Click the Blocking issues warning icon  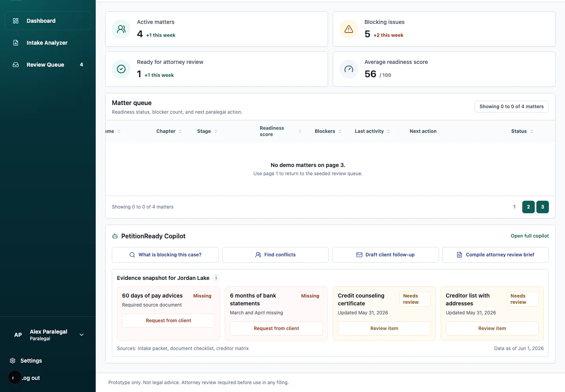(x=349, y=29)
